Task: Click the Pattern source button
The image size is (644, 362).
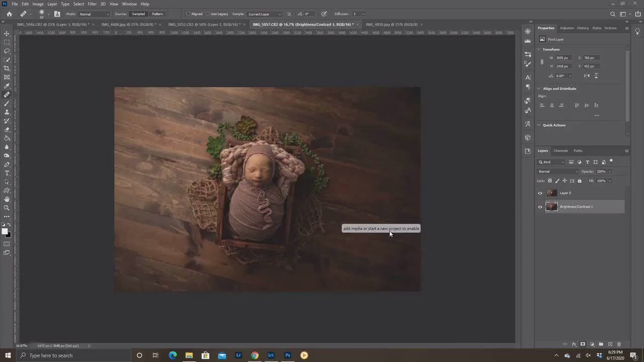Action: coord(157,14)
